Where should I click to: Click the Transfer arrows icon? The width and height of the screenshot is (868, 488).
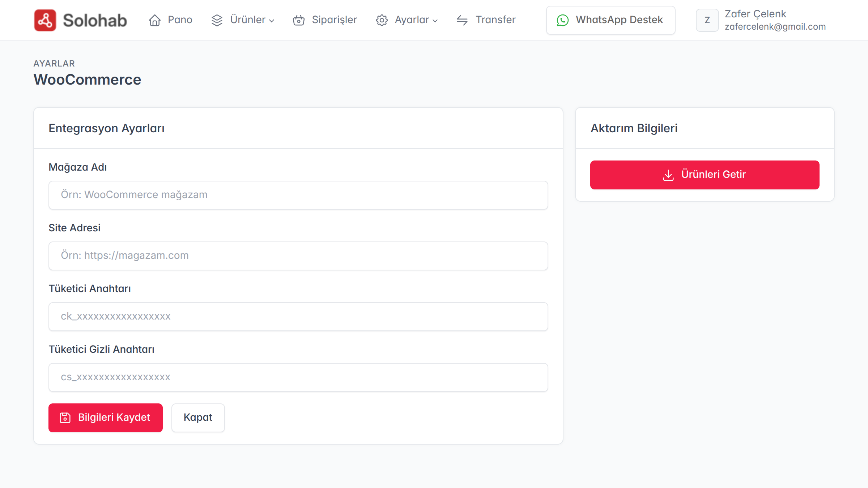(462, 20)
